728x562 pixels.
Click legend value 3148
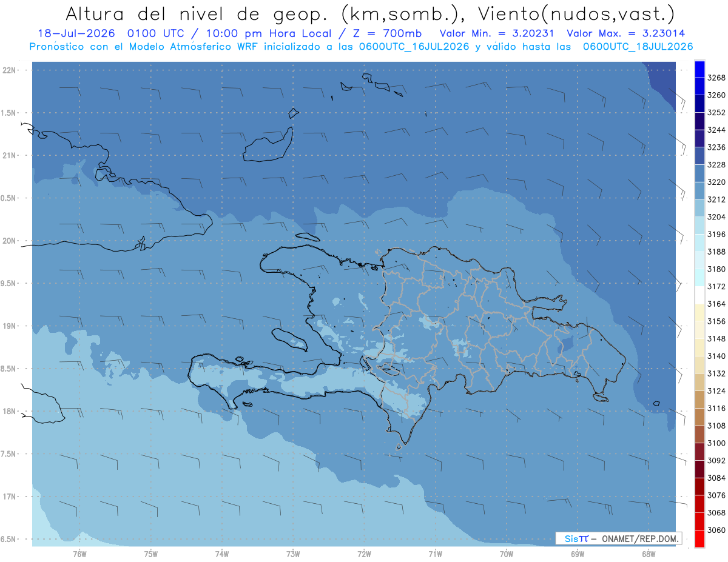pyautogui.click(x=716, y=338)
